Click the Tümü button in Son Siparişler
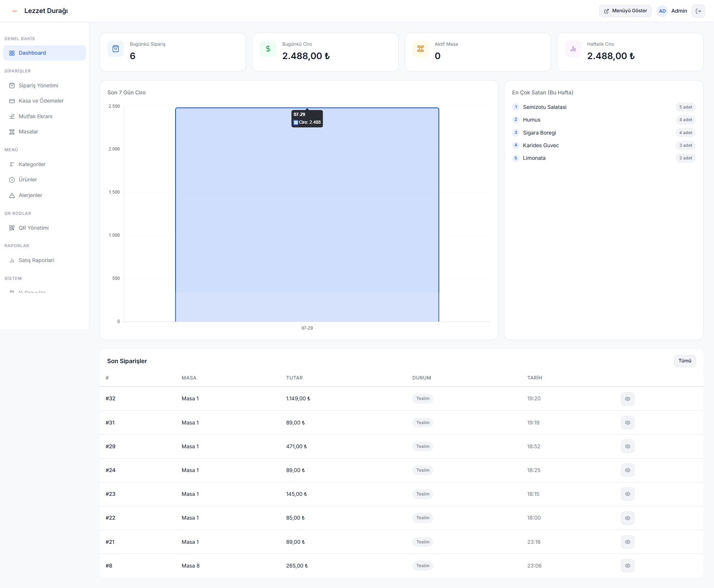 pyautogui.click(x=685, y=361)
